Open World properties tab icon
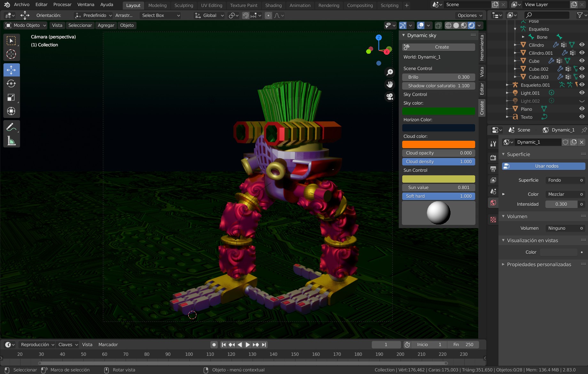This screenshot has height=374, width=588. click(493, 203)
